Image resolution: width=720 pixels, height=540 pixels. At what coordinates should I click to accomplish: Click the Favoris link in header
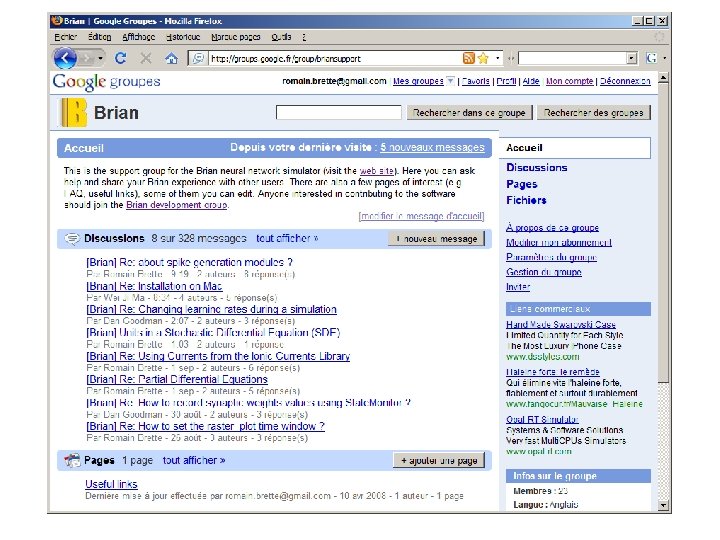476,81
